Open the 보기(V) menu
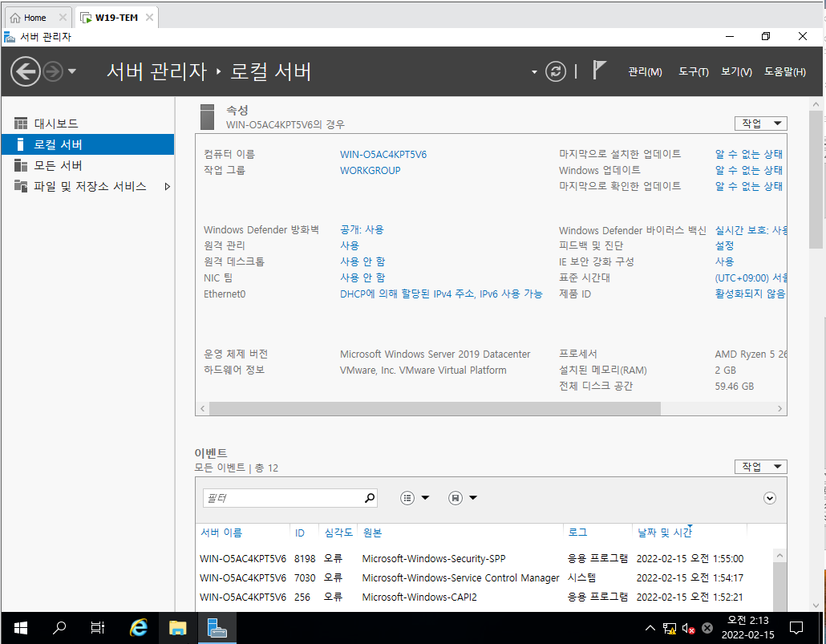The width and height of the screenshot is (826, 644). [x=736, y=71]
